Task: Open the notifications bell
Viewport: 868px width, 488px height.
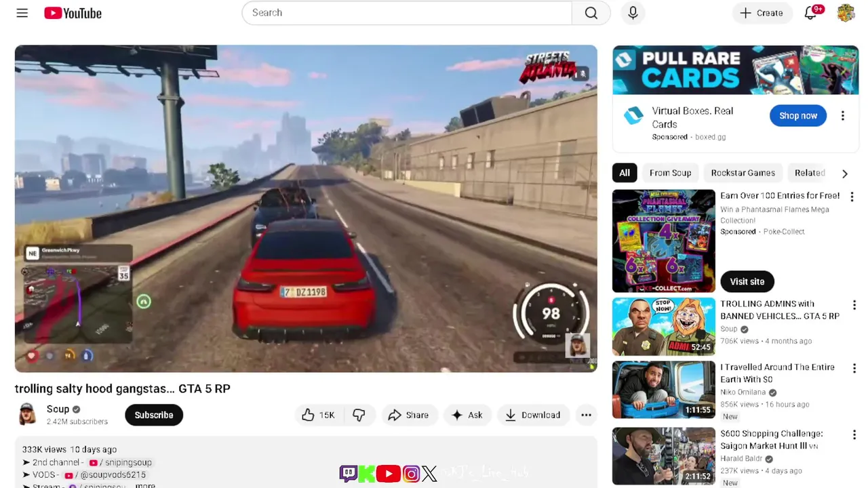Action: click(811, 13)
